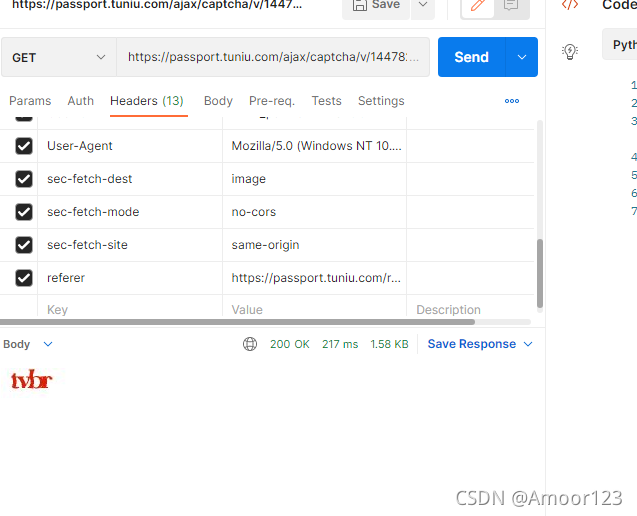This screenshot has height=516, width=637.
Task: Open the response Body dropdown
Action: tap(28, 344)
